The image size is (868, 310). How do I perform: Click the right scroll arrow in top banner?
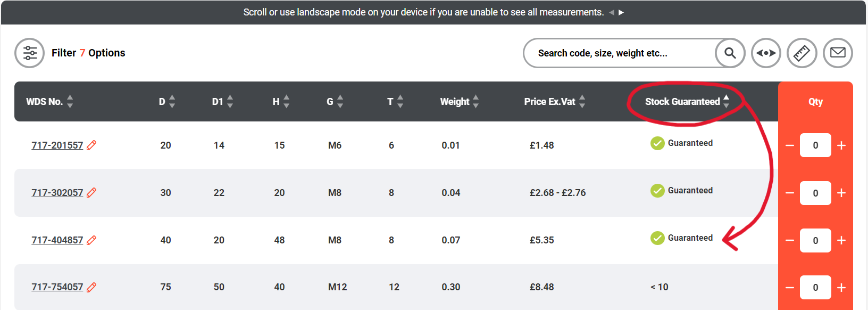click(x=621, y=12)
